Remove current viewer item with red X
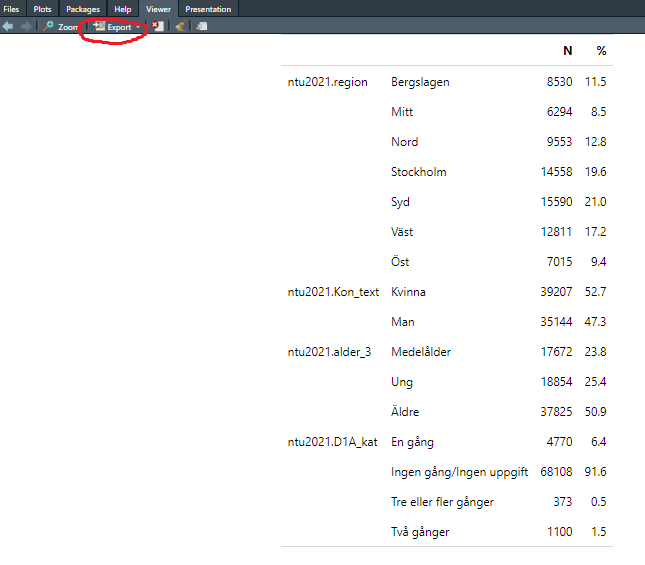 click(x=158, y=27)
